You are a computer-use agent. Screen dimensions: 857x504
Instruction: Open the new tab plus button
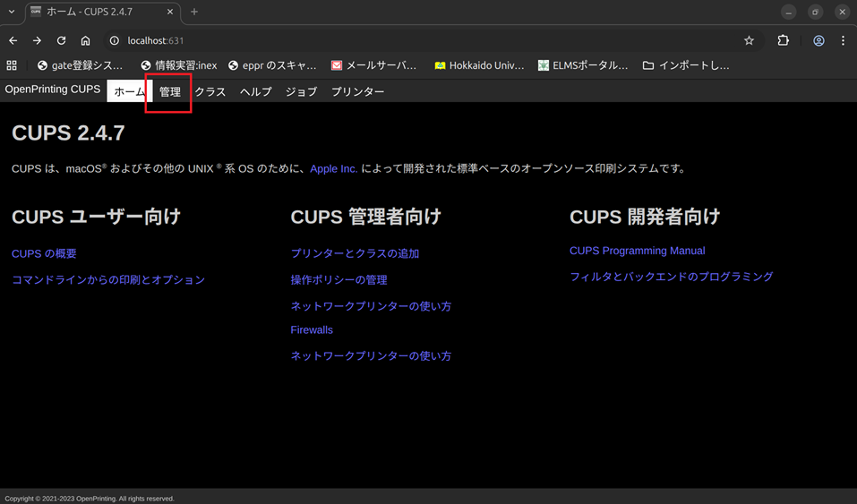pos(194,12)
